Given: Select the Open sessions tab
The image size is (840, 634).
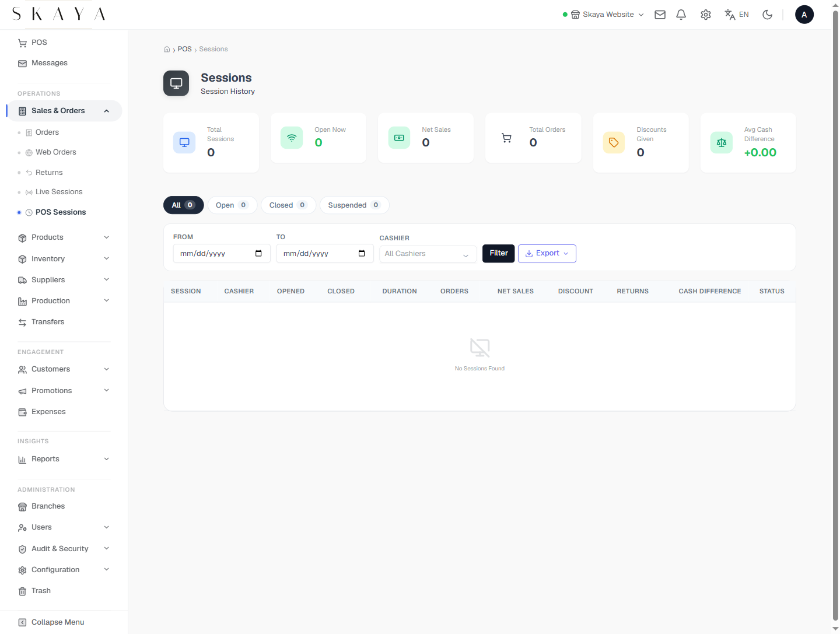Looking at the screenshot, I should (x=232, y=205).
